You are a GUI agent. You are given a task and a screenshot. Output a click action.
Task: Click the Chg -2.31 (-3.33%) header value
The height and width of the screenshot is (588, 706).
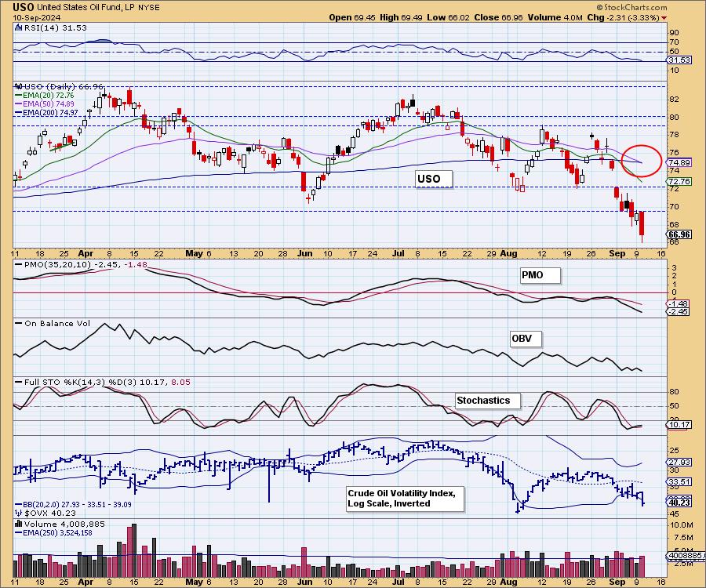624,17
